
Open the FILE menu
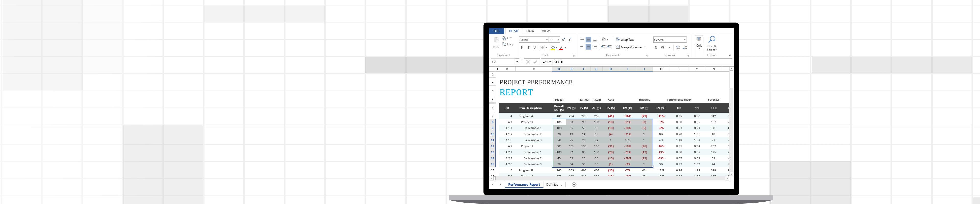[496, 31]
